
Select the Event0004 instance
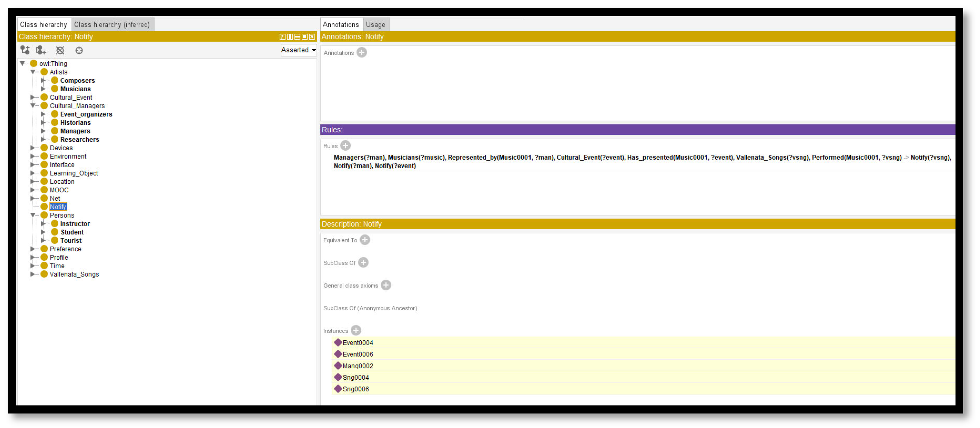pyautogui.click(x=357, y=342)
